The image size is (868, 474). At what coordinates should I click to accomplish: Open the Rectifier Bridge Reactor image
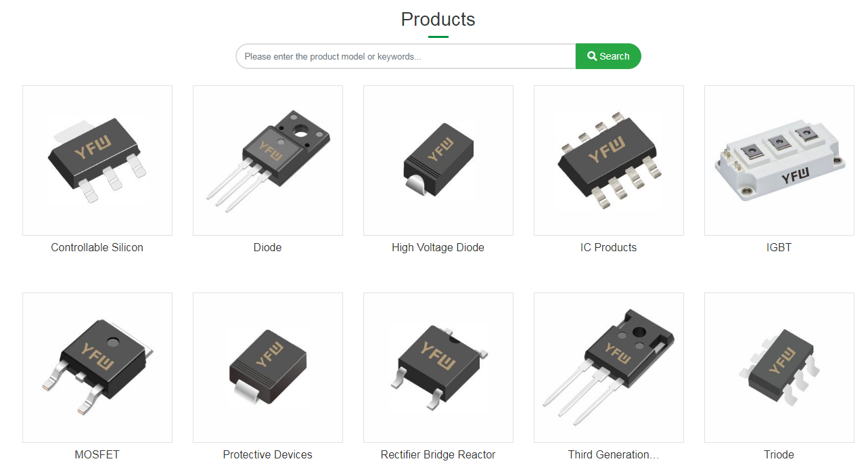438,368
